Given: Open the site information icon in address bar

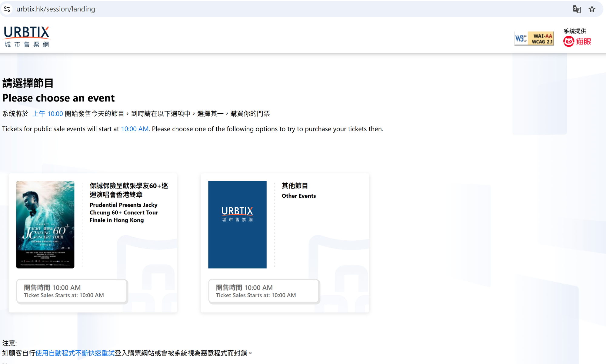Looking at the screenshot, I should (7, 9).
